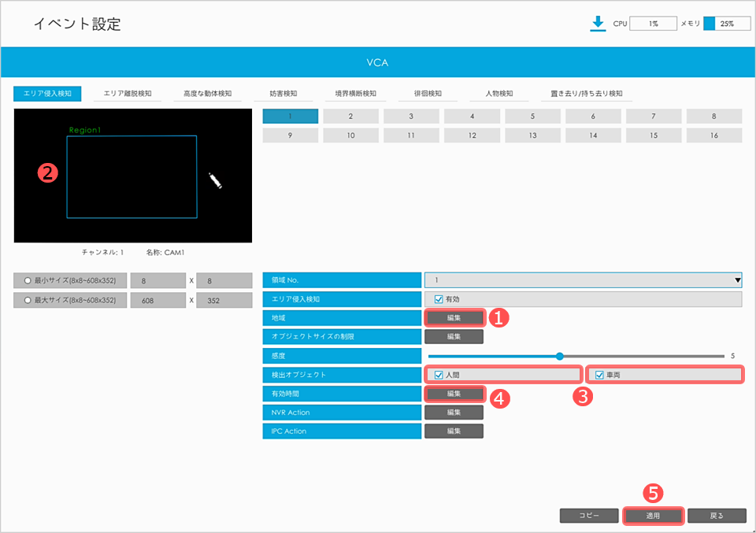This screenshot has width=756, height=533.
Task: Click the pencil draw icon in preview
Action: [215, 180]
